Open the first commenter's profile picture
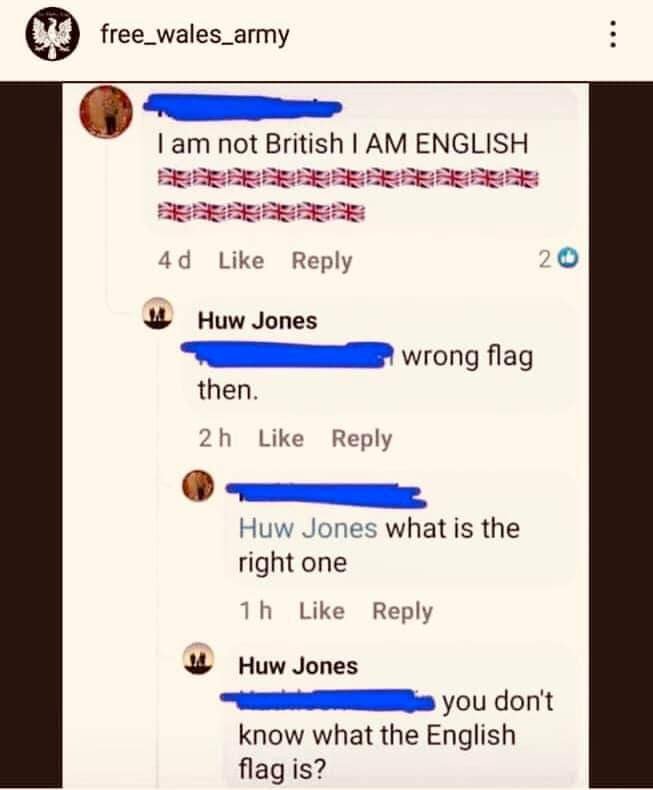 pyautogui.click(x=106, y=111)
